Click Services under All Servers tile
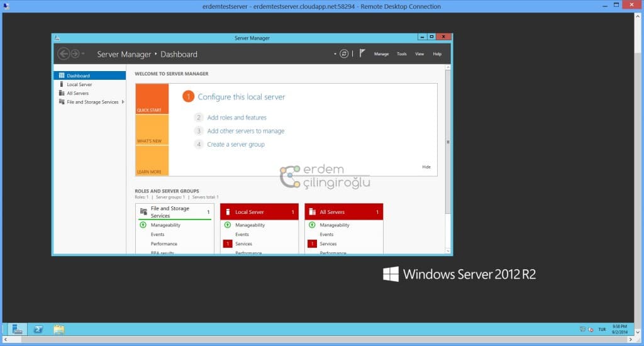Screen dimensions: 644x346 coord(328,243)
